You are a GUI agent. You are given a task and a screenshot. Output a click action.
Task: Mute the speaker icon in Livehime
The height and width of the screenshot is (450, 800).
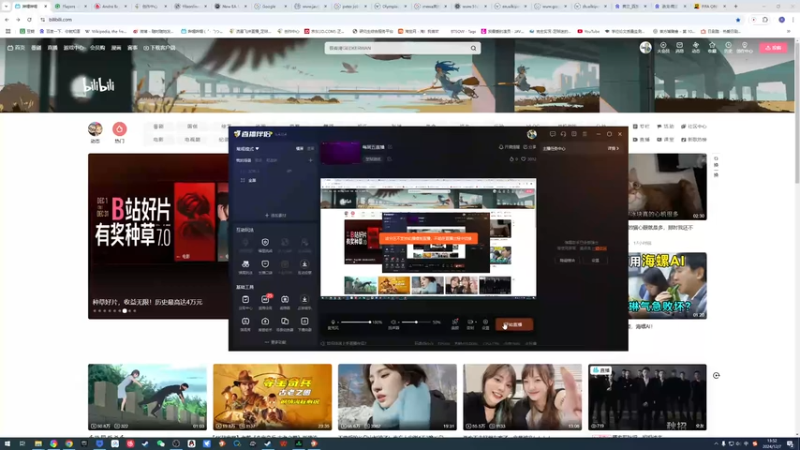pos(393,322)
